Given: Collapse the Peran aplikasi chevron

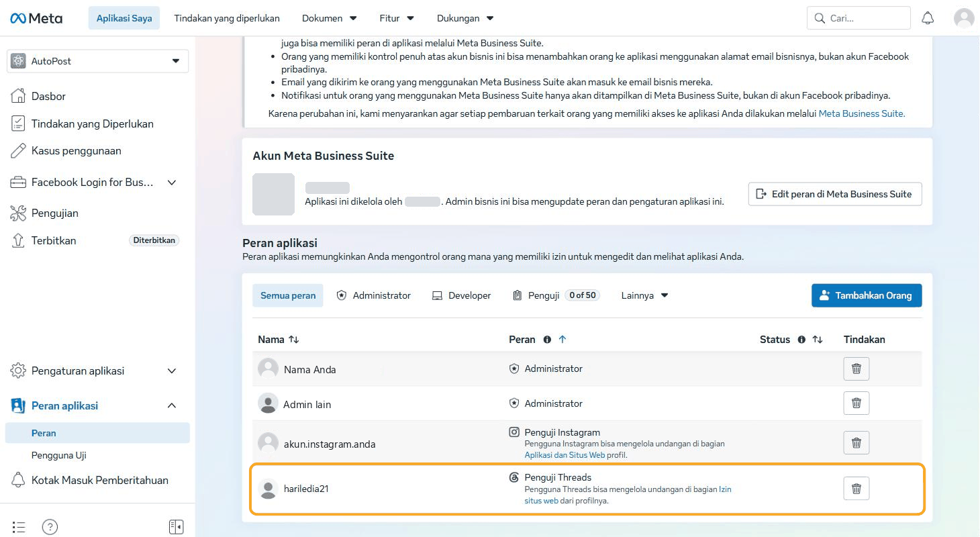Looking at the screenshot, I should [172, 405].
